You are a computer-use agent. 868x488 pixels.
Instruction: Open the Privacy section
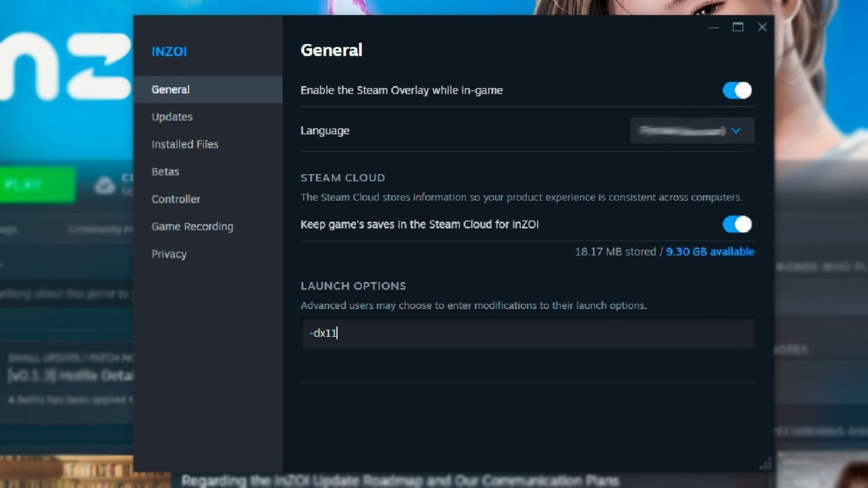coord(168,253)
